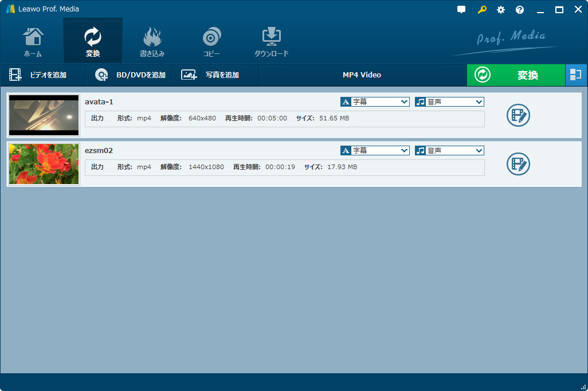Open subtitle (字幕) dropdown for ezsm02
Viewport: 588px width, 391px height.
[375, 150]
